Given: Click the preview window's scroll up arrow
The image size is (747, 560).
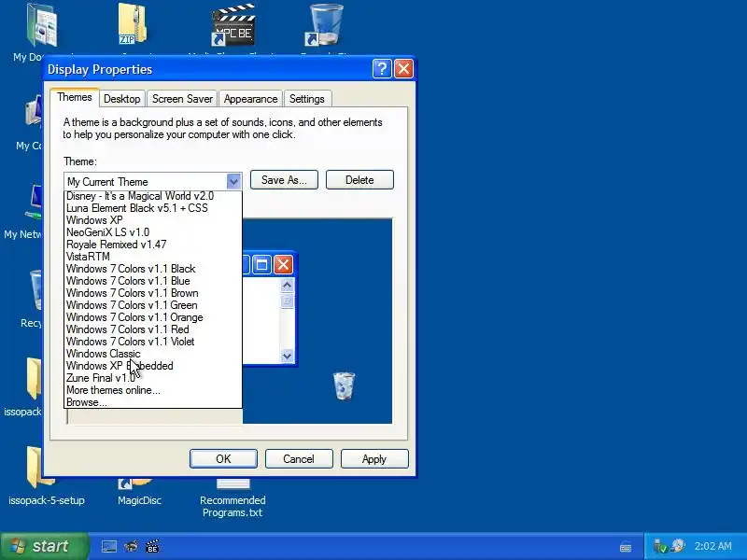Looking at the screenshot, I should (287, 286).
